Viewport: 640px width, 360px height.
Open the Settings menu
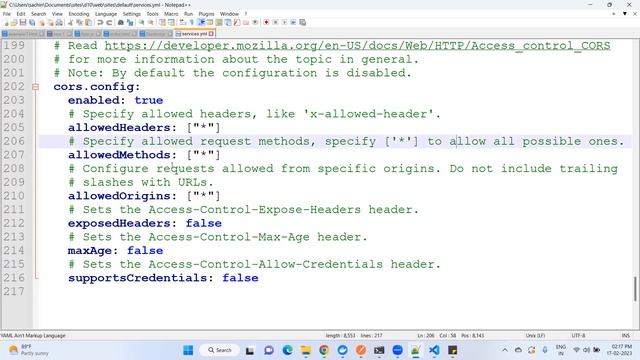click(131, 14)
